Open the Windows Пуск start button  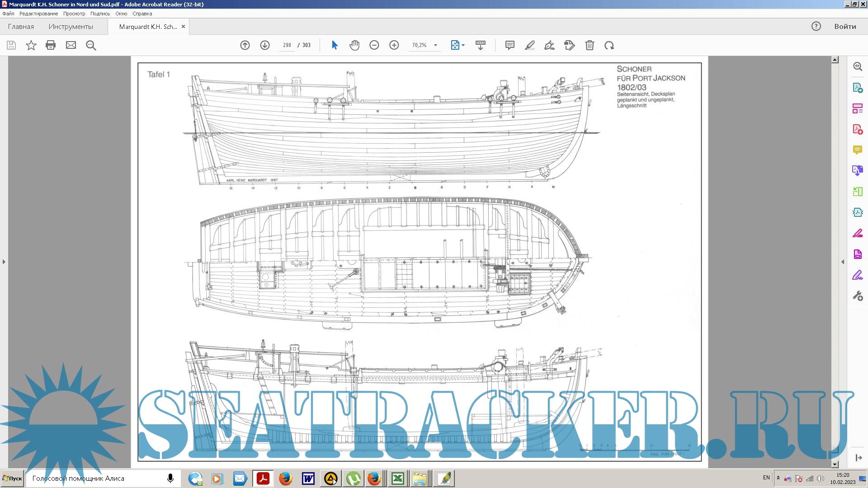tap(12, 478)
